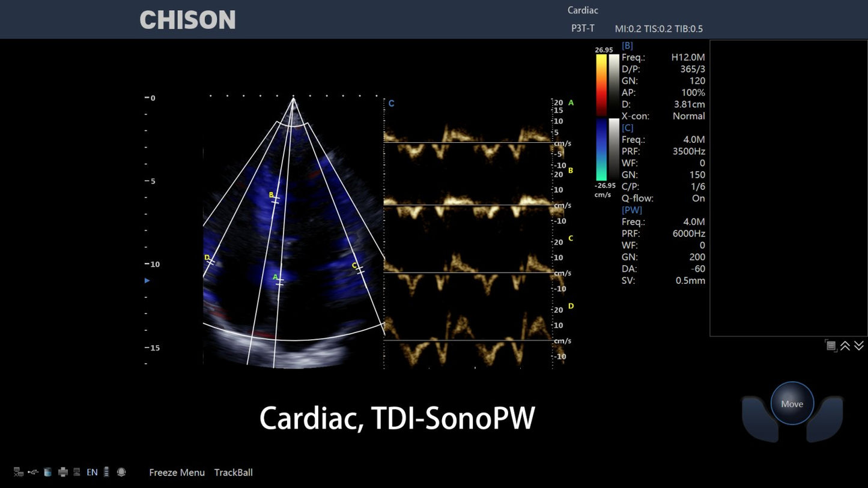Click the CHISON logo
The width and height of the screenshot is (868, 488).
(187, 20)
